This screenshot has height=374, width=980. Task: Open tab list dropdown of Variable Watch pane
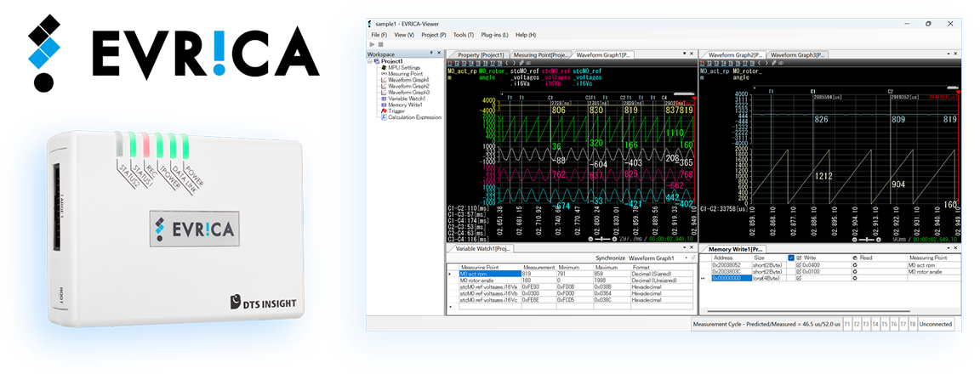(x=684, y=248)
